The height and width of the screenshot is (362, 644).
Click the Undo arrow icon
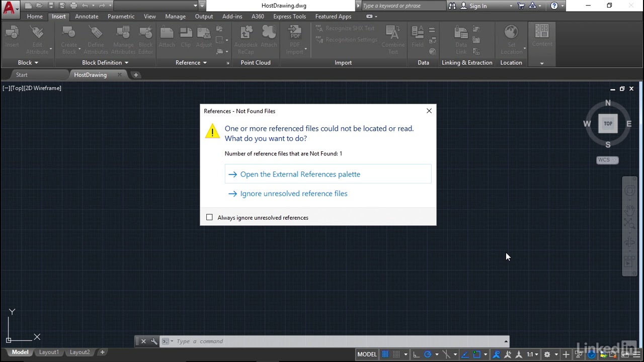(85, 6)
